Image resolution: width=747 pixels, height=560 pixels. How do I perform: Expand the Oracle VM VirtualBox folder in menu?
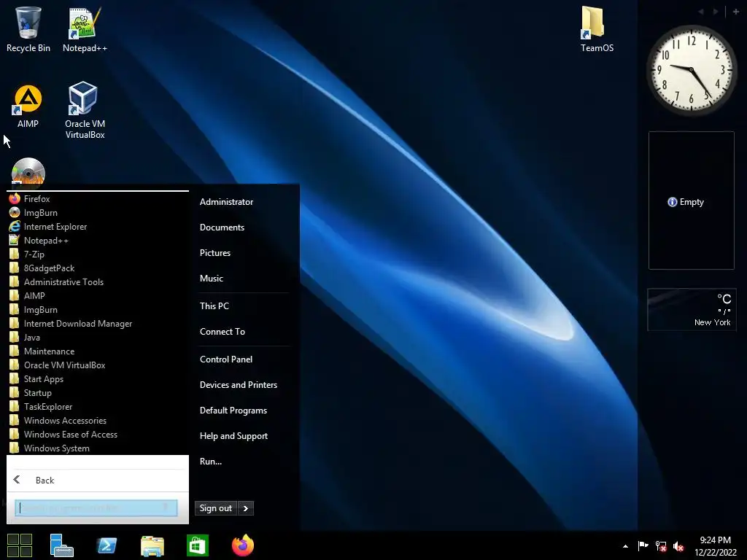coord(98,365)
